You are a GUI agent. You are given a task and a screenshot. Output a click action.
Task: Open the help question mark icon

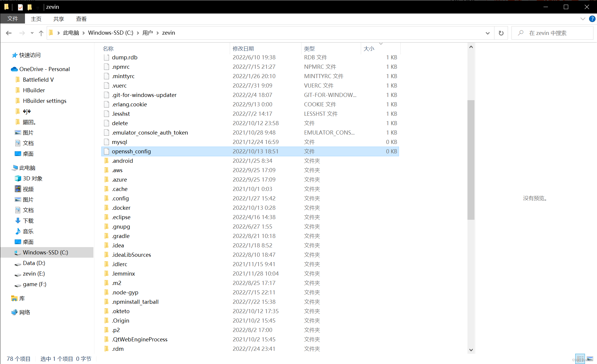click(x=592, y=19)
